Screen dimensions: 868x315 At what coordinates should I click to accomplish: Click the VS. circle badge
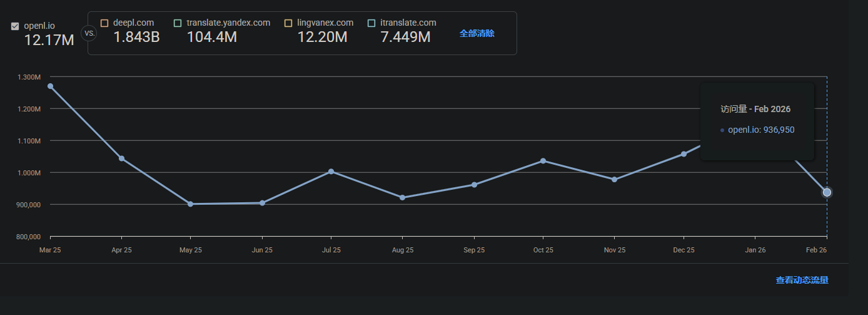89,33
